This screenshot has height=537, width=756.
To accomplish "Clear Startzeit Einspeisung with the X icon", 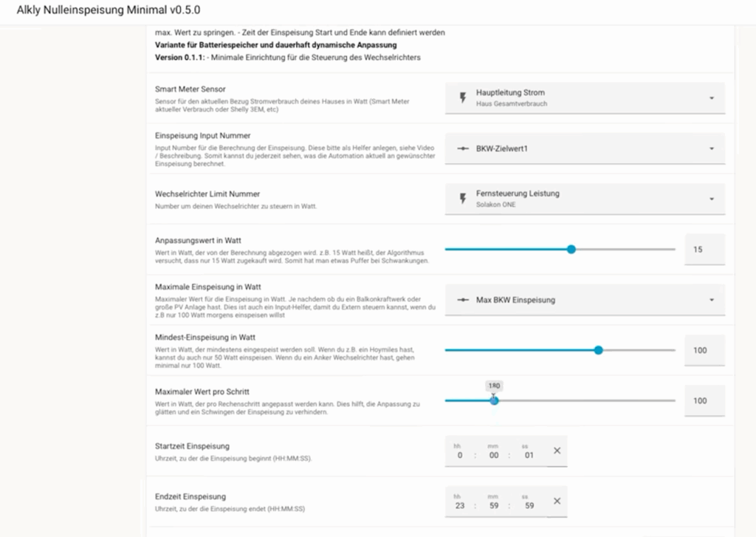I will pyautogui.click(x=557, y=451).
